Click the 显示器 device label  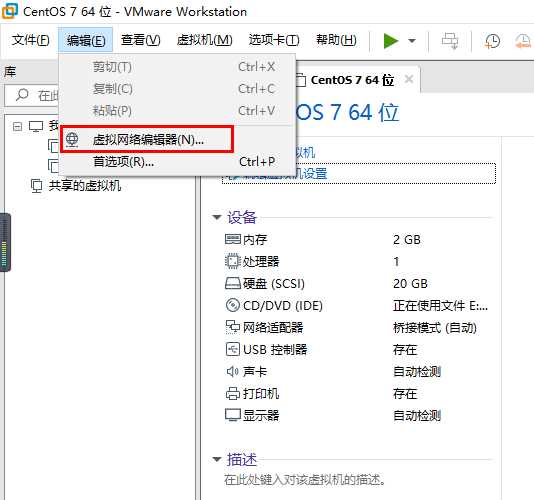click(261, 415)
